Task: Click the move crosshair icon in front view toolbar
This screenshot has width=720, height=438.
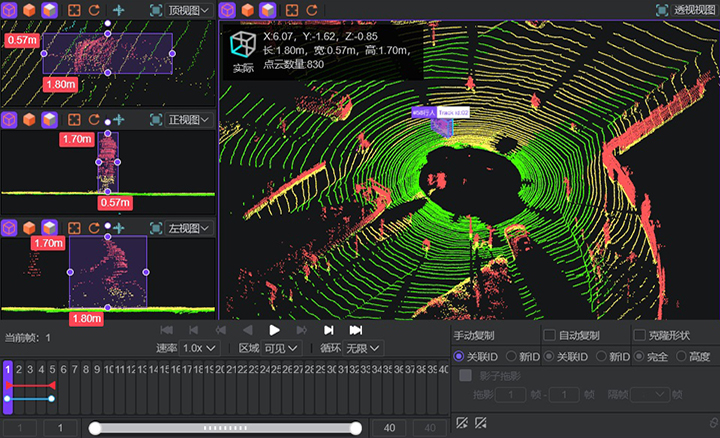Action: coord(118,120)
